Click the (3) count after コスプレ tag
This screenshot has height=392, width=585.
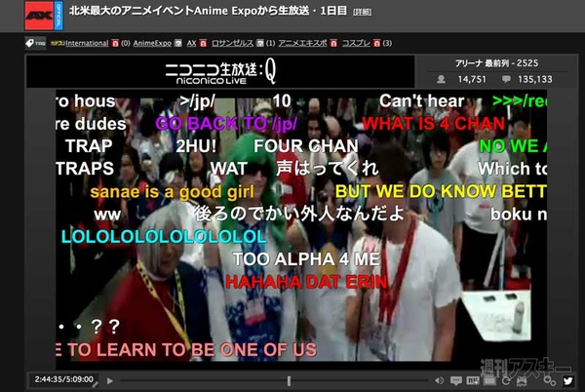(387, 43)
